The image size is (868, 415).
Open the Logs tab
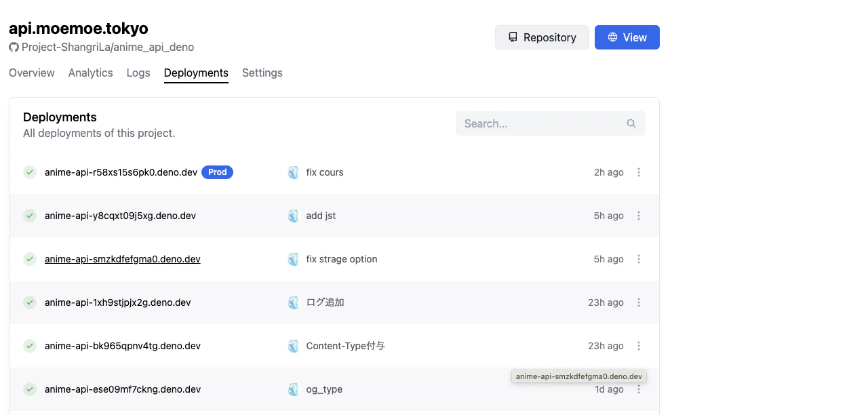[x=138, y=73]
